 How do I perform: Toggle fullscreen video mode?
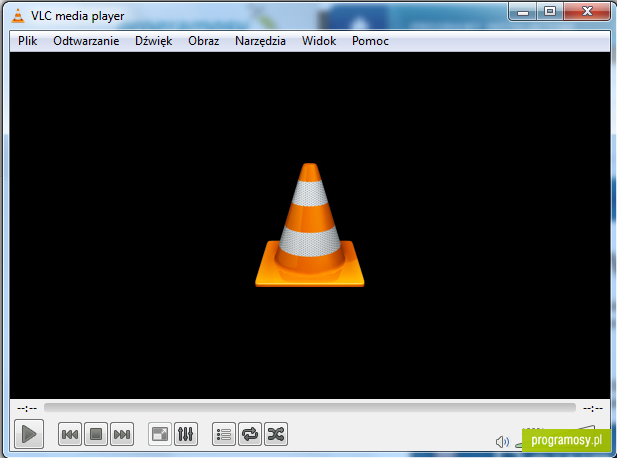click(x=160, y=434)
